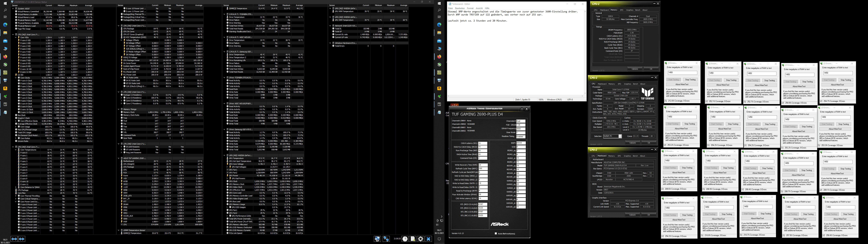The width and height of the screenshot is (868, 244).
Task: Click OK in CPU-Z Memory window
Action: click(x=651, y=69)
